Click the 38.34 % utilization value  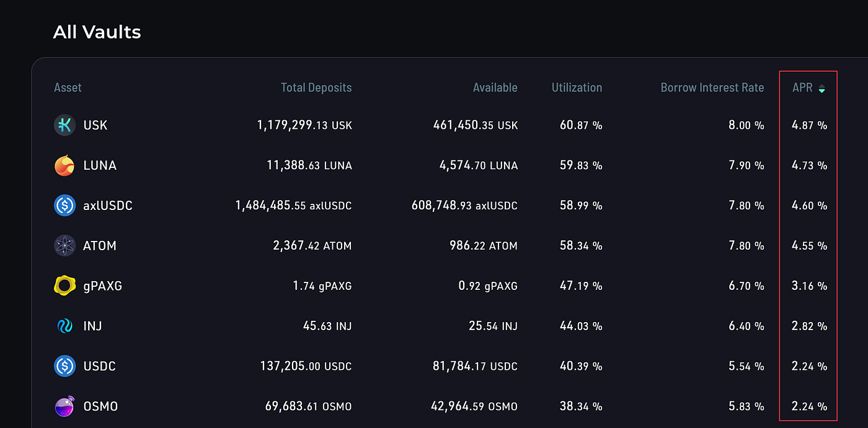[x=581, y=406]
